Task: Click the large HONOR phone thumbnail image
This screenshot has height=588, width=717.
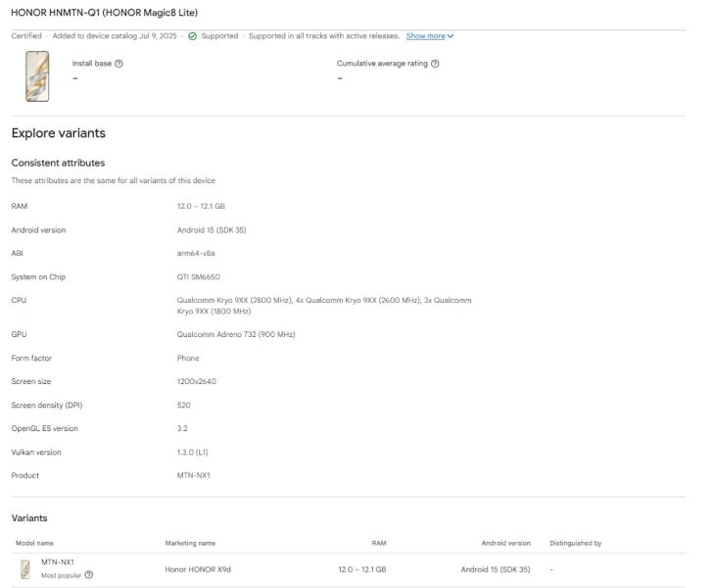Action: [37, 75]
